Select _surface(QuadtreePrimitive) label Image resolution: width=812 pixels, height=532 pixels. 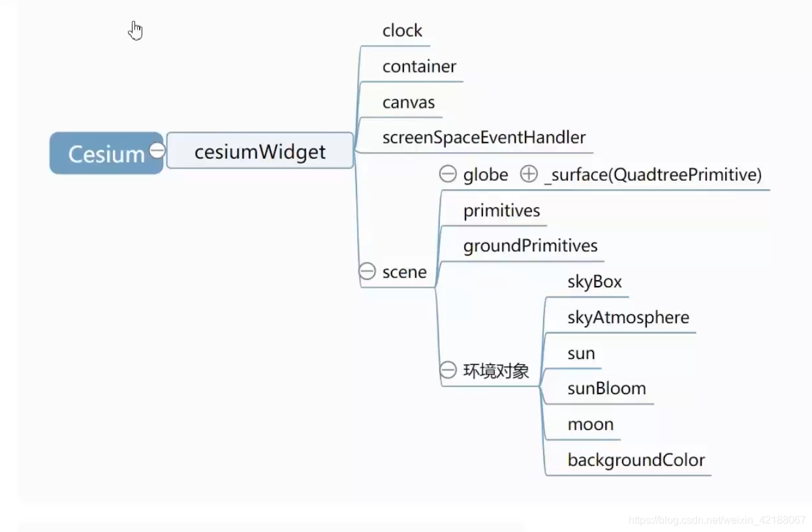[x=652, y=175]
